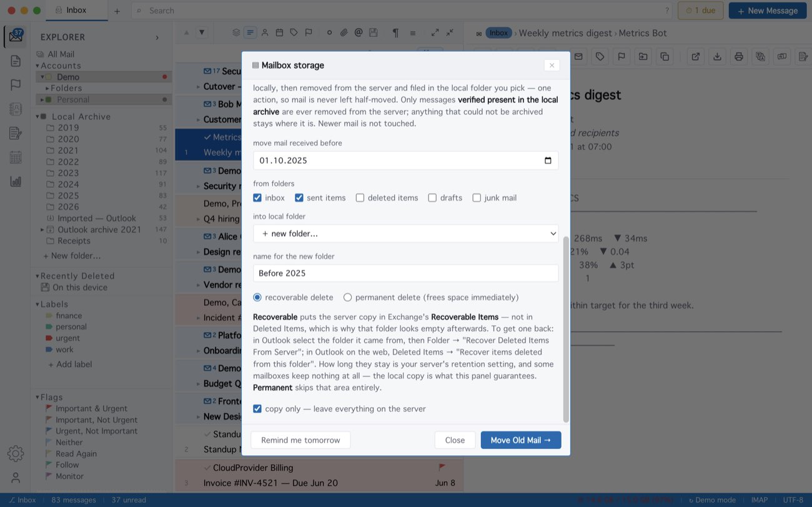Screen dimensions: 812x507
Task: Open the Statistics chart view in the sidebar
Action: tap(16, 182)
